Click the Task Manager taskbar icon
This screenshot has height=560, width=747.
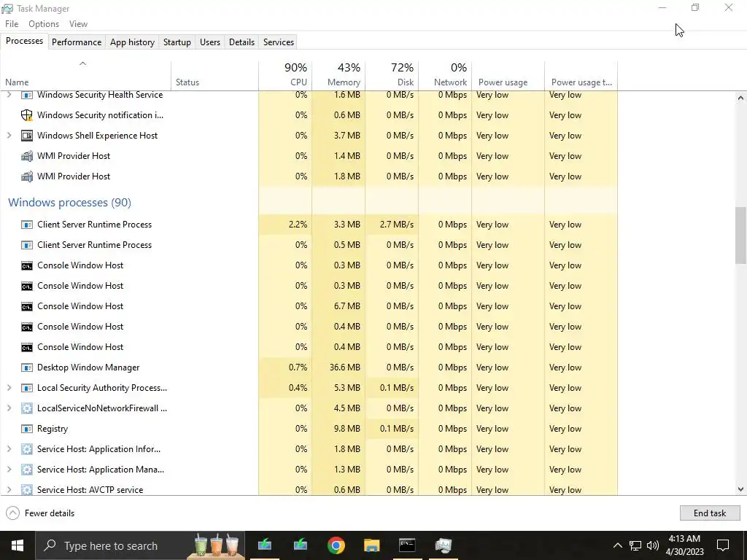443,545
